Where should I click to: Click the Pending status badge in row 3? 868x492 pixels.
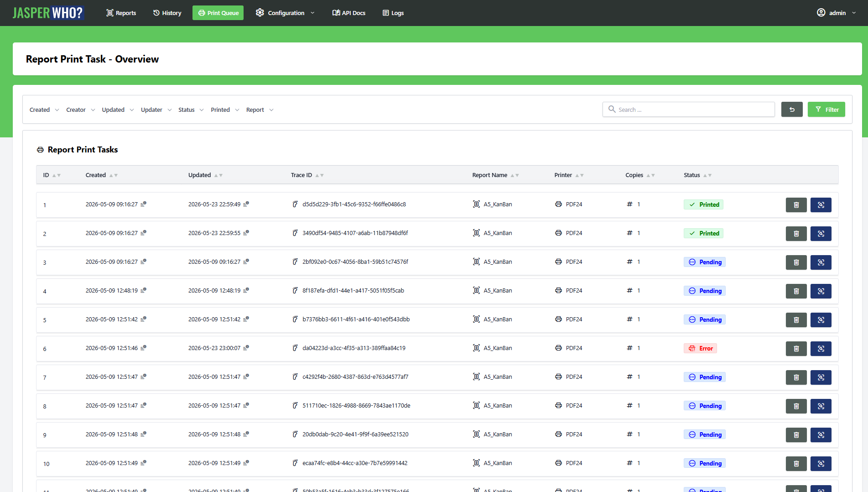pyautogui.click(x=704, y=262)
